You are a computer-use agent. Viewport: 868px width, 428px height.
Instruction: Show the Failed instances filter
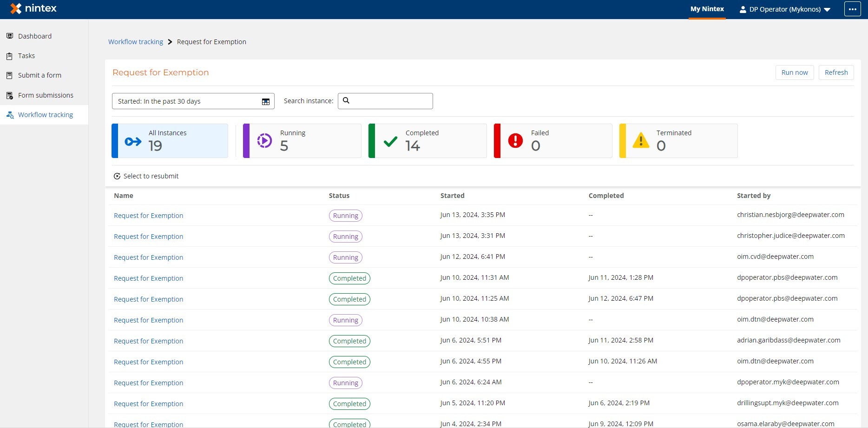coord(553,141)
